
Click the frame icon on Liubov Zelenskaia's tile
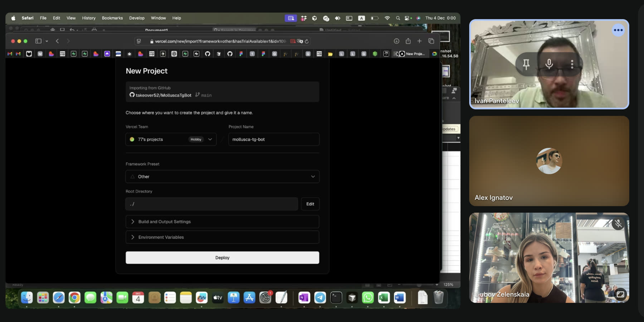click(x=620, y=294)
